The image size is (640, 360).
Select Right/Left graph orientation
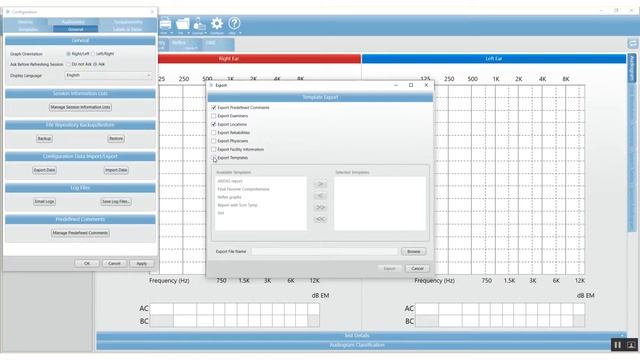68,54
